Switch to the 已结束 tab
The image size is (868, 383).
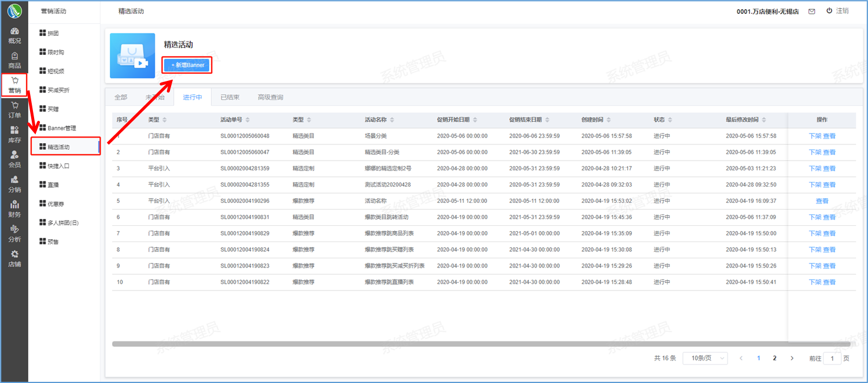230,98
